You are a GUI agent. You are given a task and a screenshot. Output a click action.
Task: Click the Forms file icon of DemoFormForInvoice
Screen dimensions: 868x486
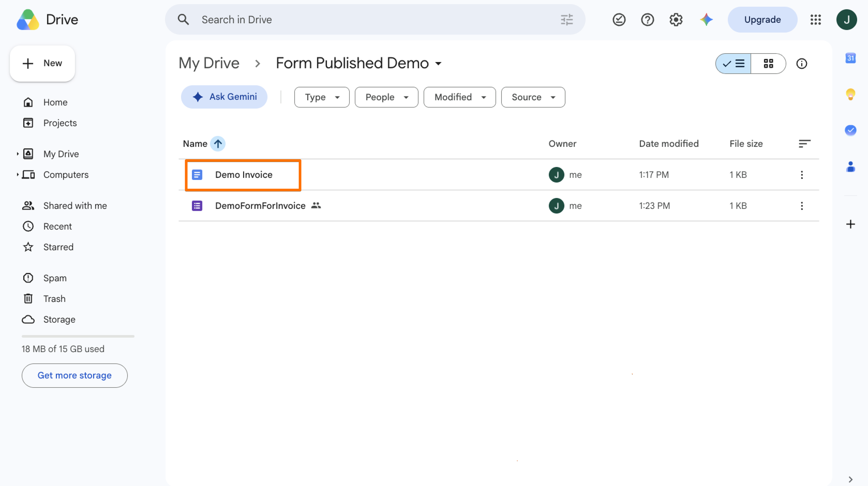tap(197, 206)
